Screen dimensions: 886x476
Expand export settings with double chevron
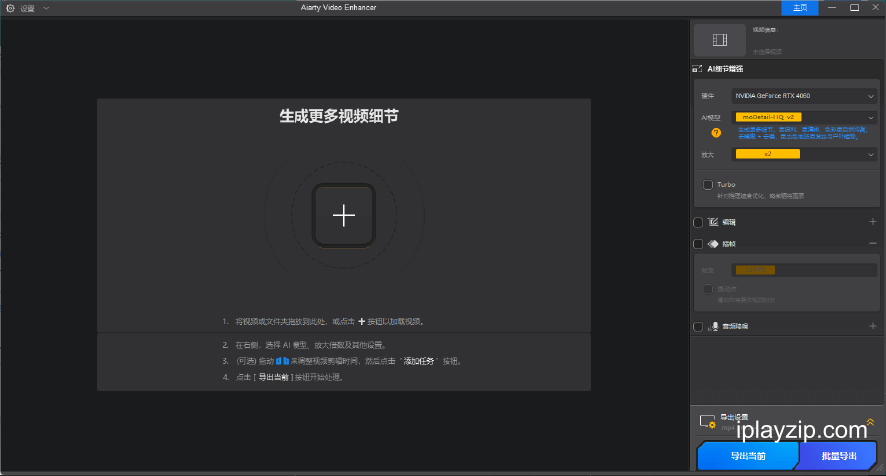870,422
